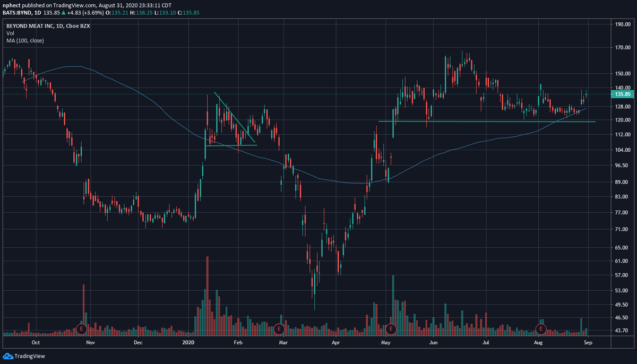Click the 77.00 price axis label

click(622, 212)
